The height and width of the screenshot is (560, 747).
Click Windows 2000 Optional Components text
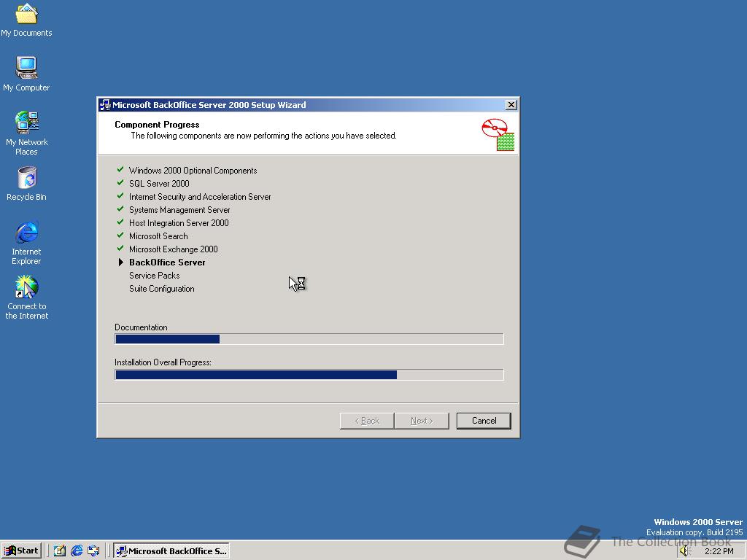point(193,171)
